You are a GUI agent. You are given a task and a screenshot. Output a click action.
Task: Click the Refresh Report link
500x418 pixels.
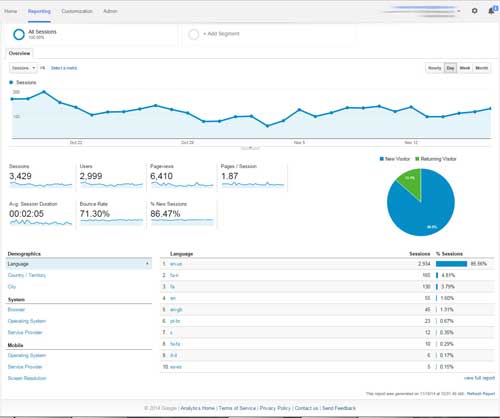coord(481,394)
